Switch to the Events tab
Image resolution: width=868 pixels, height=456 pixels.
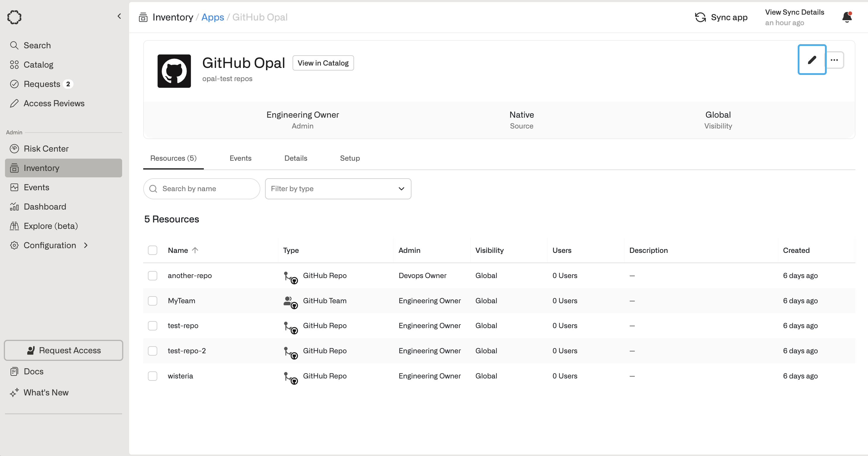click(x=240, y=158)
